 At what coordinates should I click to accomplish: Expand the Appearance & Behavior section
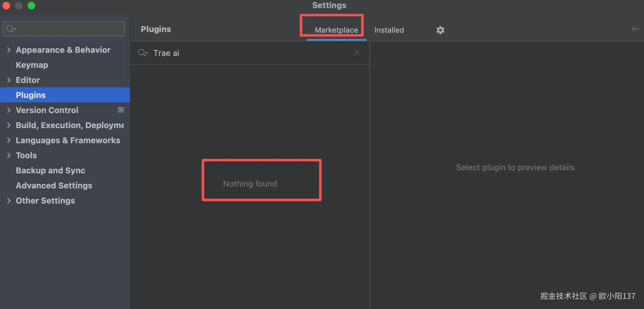click(9, 50)
